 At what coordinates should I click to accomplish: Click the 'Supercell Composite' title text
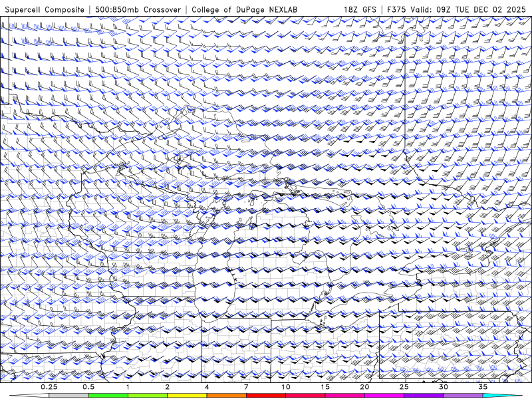click(x=45, y=9)
